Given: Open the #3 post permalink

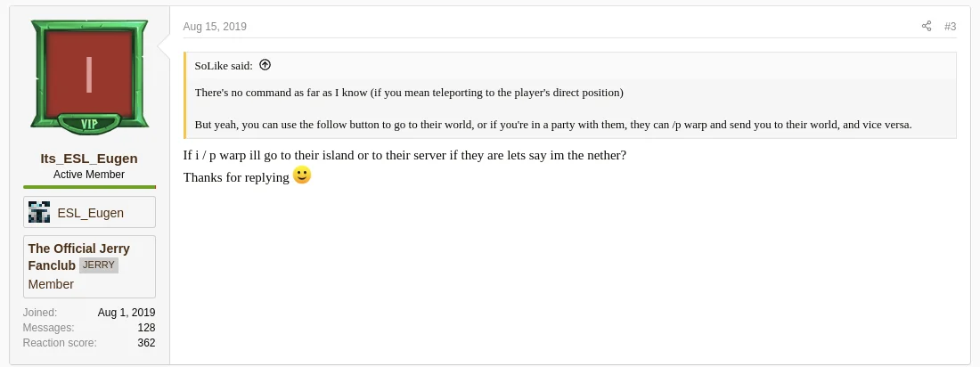Looking at the screenshot, I should point(950,27).
